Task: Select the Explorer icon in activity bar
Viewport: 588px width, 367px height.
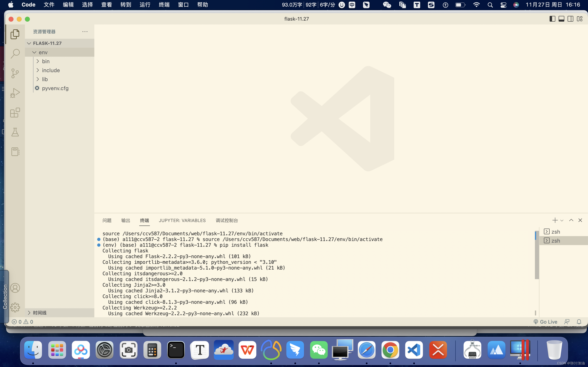Action: pos(15,33)
